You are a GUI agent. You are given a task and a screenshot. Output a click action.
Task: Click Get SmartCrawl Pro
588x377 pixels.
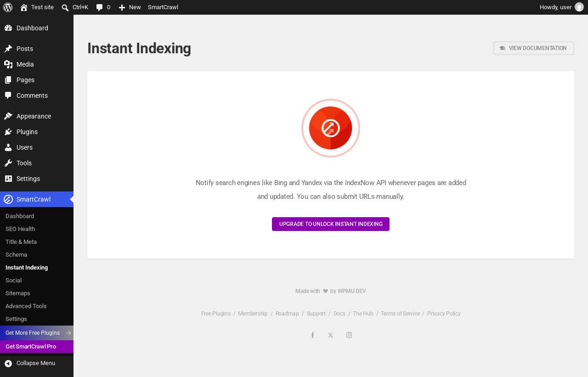pyautogui.click(x=37, y=347)
